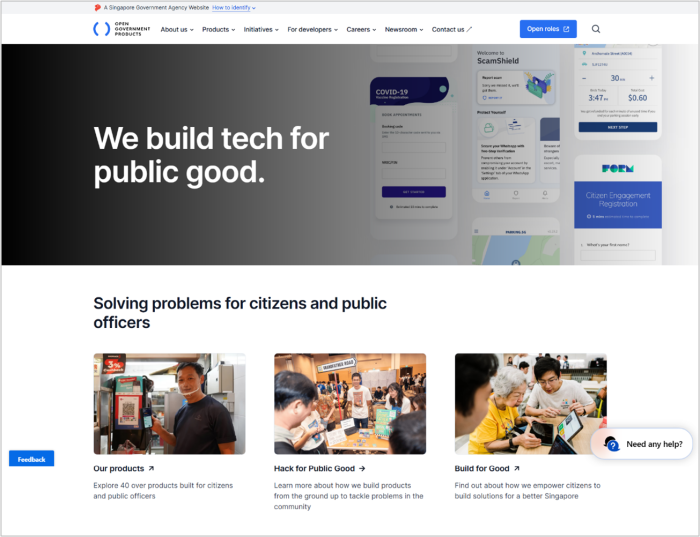700x537 pixels.
Task: Open the Initiatives dropdown menu
Action: tap(261, 29)
